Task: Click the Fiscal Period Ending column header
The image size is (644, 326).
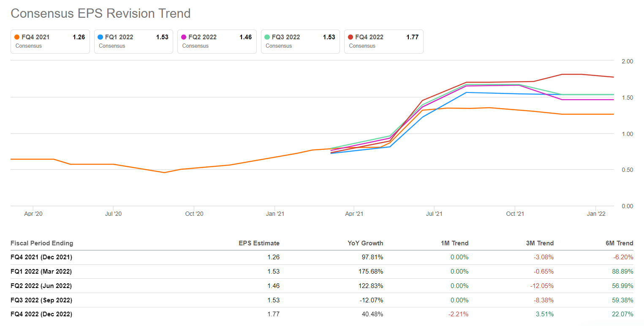Action: coord(42,243)
